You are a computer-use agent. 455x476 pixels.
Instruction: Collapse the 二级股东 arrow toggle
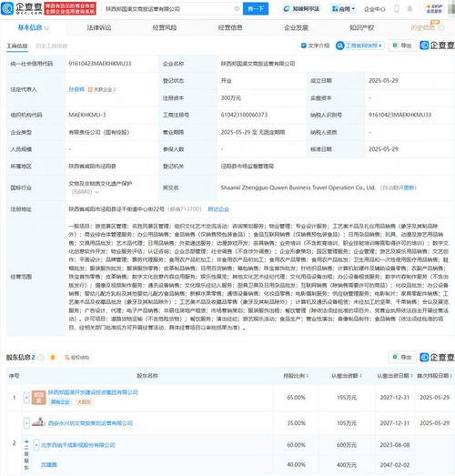(x=26, y=442)
